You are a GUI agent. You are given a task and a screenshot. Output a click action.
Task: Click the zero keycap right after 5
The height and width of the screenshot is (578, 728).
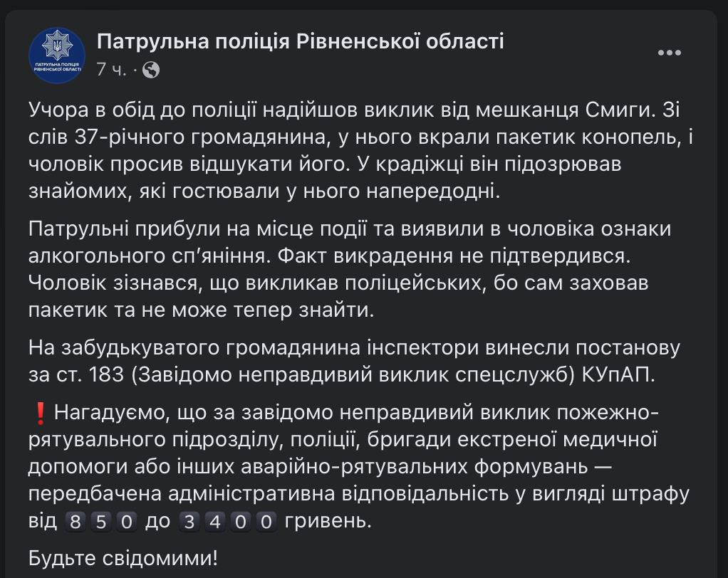coord(127,522)
